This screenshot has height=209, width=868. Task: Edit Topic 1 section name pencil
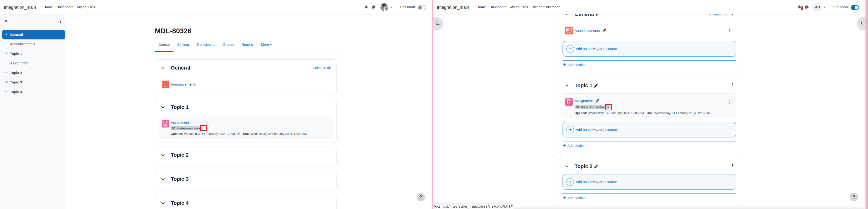tap(596, 86)
